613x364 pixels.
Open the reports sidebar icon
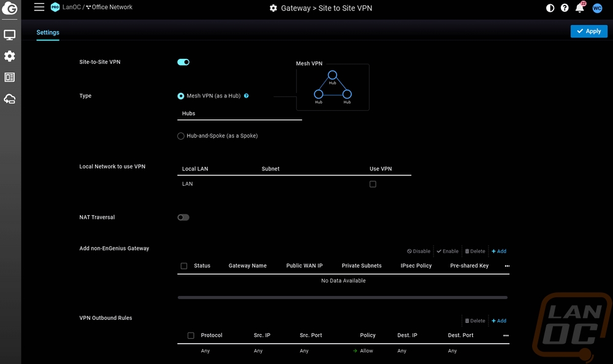[x=10, y=77]
